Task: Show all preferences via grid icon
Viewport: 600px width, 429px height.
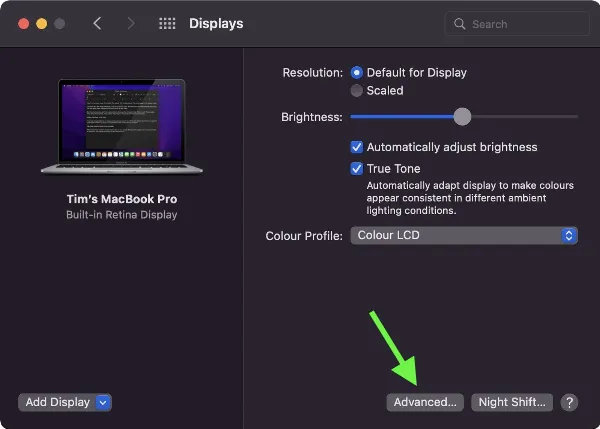Action: coord(167,23)
